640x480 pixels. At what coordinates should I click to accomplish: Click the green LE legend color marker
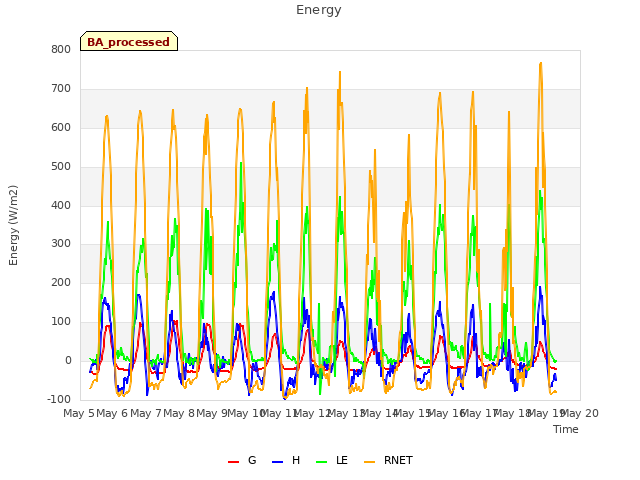322,462
